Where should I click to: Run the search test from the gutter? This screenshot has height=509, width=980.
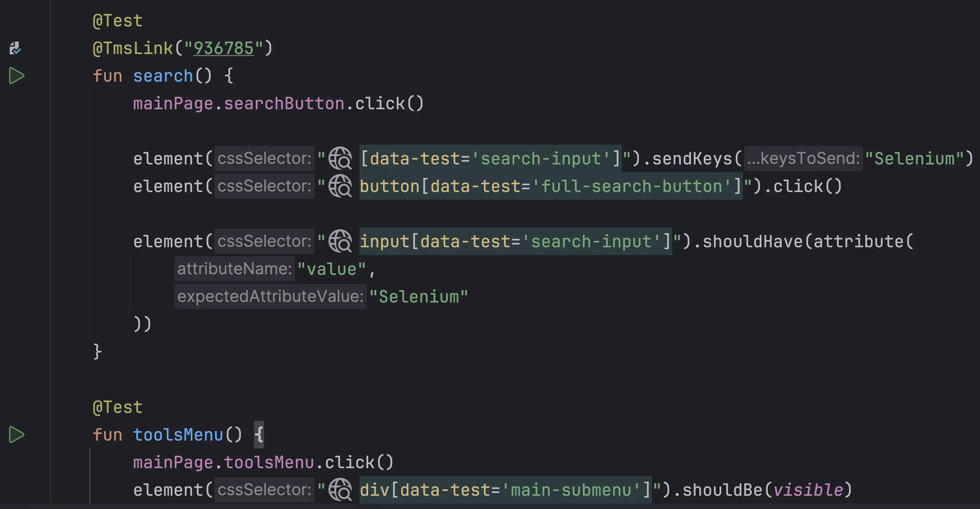16,76
